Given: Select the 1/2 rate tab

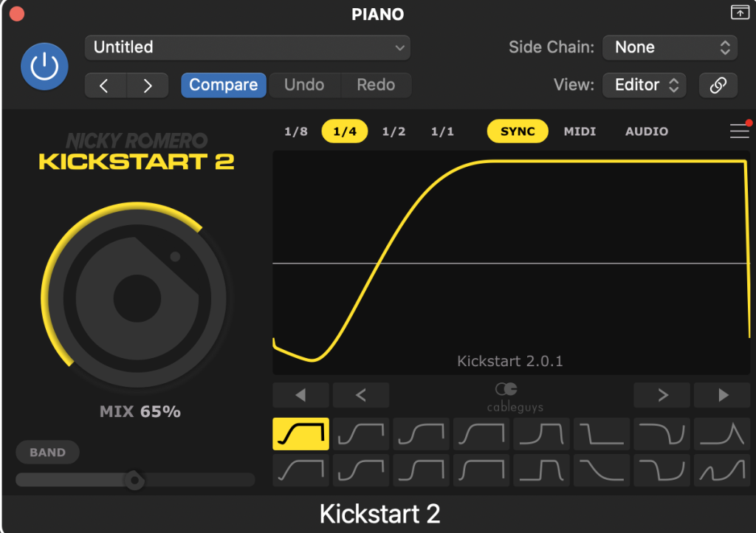Looking at the screenshot, I should point(394,132).
